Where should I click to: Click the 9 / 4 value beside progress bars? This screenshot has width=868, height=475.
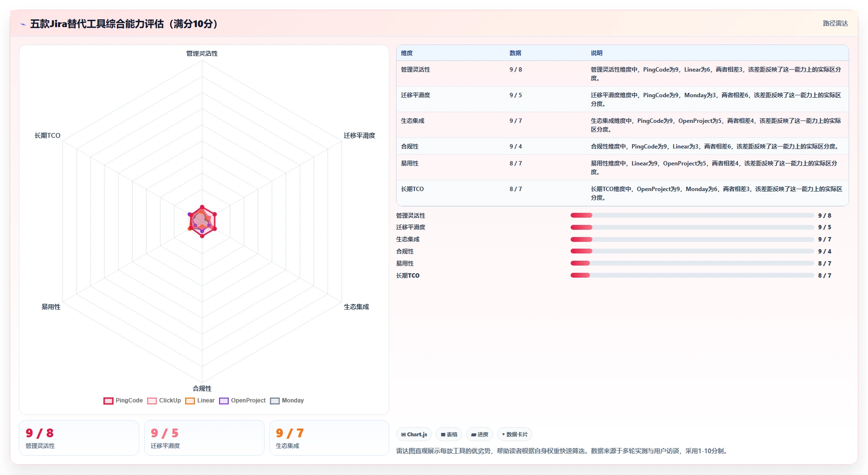pyautogui.click(x=824, y=252)
